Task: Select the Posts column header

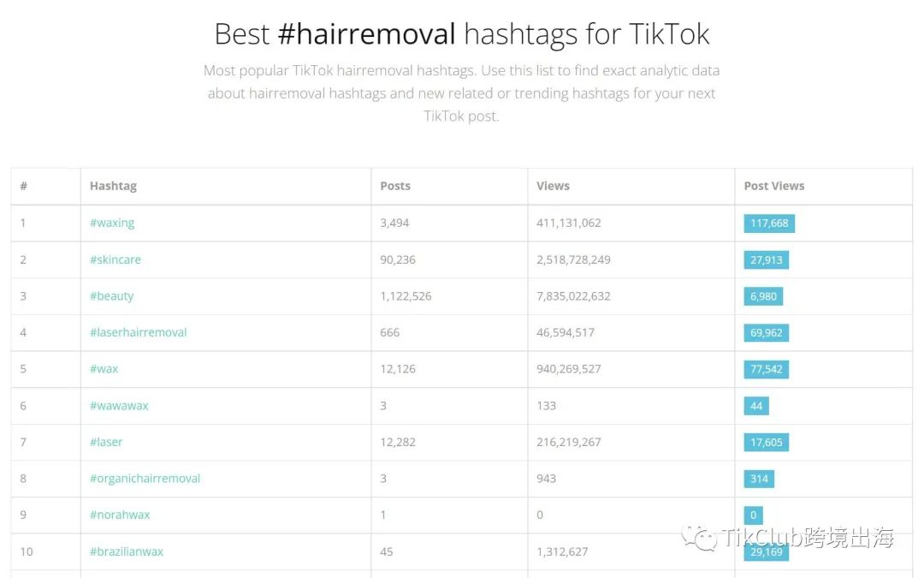Action: (395, 187)
